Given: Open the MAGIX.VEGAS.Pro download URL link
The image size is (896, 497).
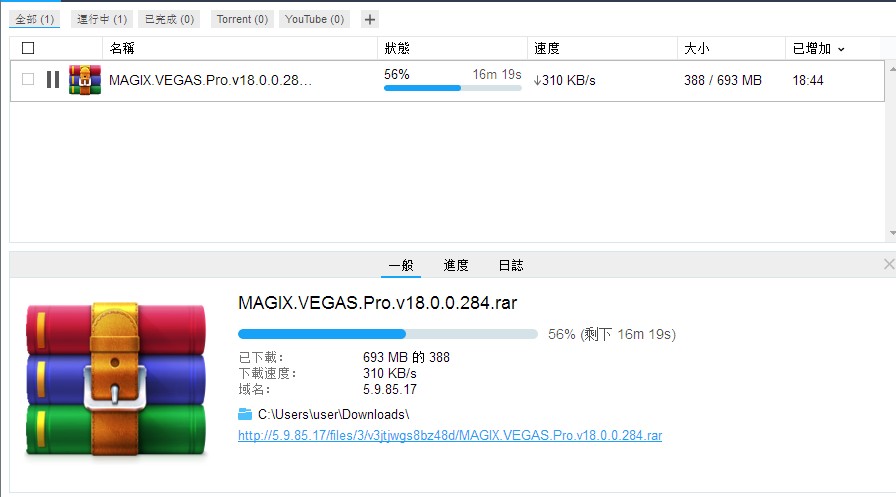Looking at the screenshot, I should coord(450,435).
